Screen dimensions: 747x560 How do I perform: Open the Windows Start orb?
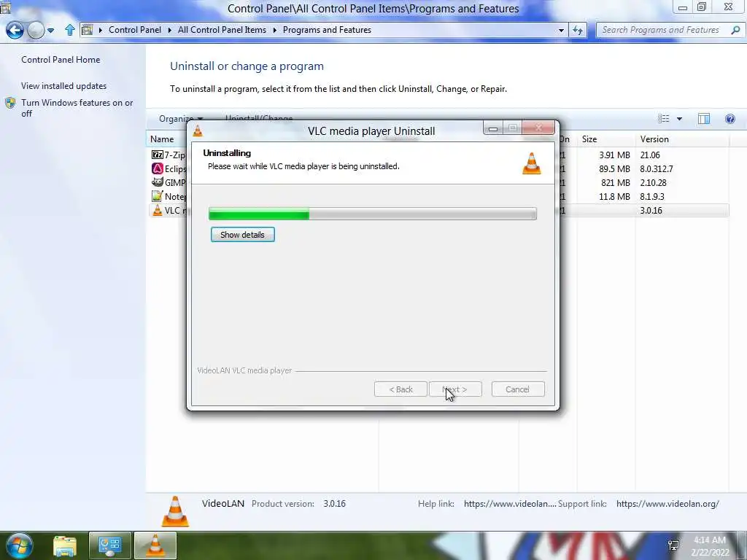pos(20,545)
